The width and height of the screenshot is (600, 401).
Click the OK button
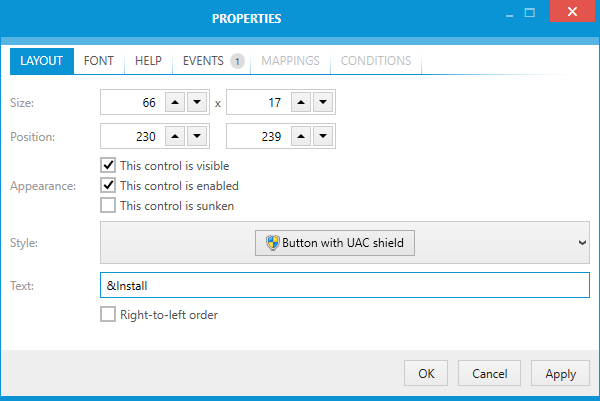click(x=426, y=374)
